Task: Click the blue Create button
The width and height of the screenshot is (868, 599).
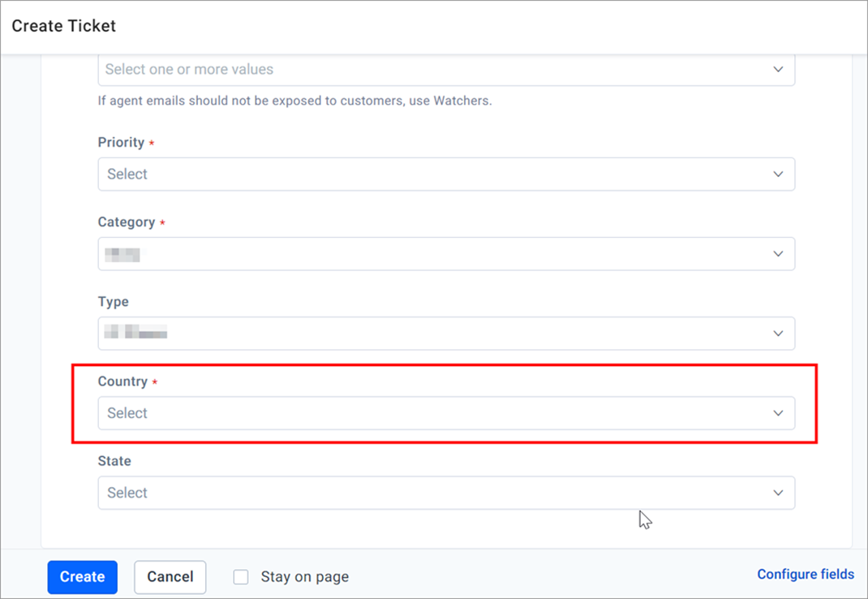Action: [83, 577]
